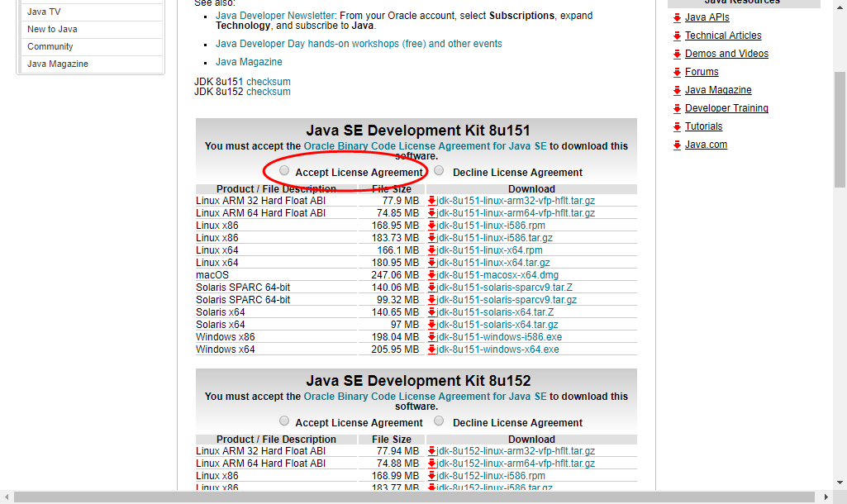This screenshot has width=847, height=504.
Task: Click download arrow icon for jdk-8u151-linux-arm64-vfp-hflt.tar.gz
Action: click(x=431, y=213)
